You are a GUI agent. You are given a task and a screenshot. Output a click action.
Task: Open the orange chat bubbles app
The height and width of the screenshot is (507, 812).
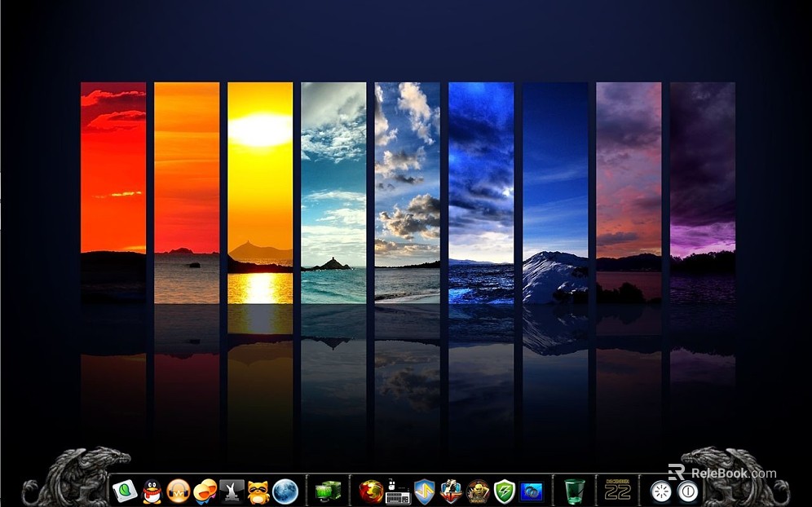click(205, 491)
